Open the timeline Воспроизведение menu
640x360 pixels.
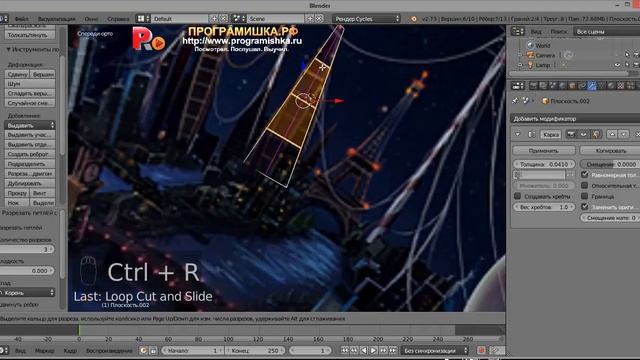coord(109,351)
